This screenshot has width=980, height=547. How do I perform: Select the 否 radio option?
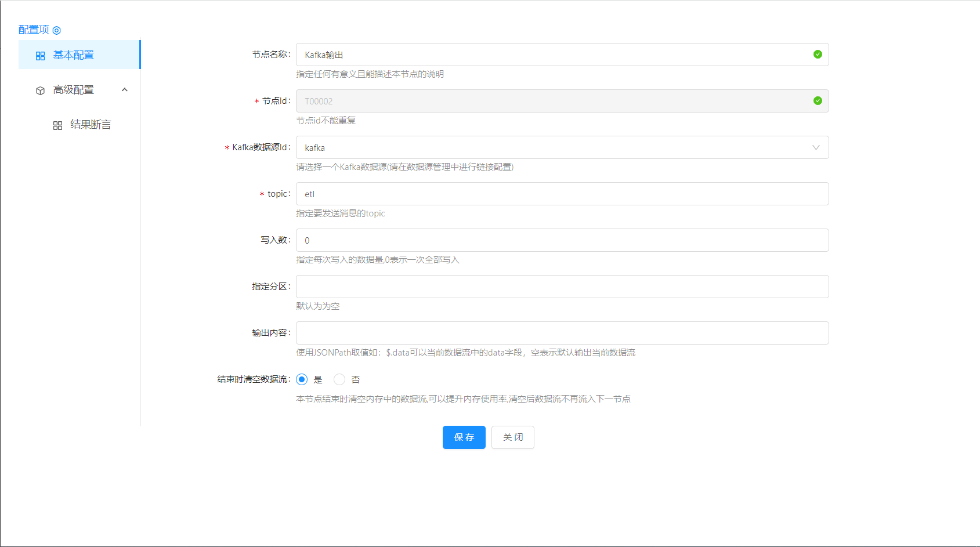click(x=339, y=379)
